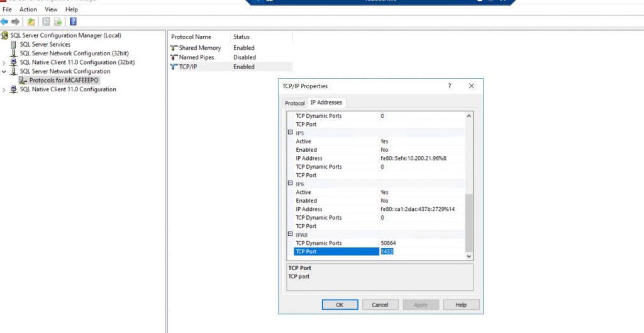Viewport: 644px width, 333px height.
Task: Click the Shared Memory protocol icon
Action: tap(174, 48)
